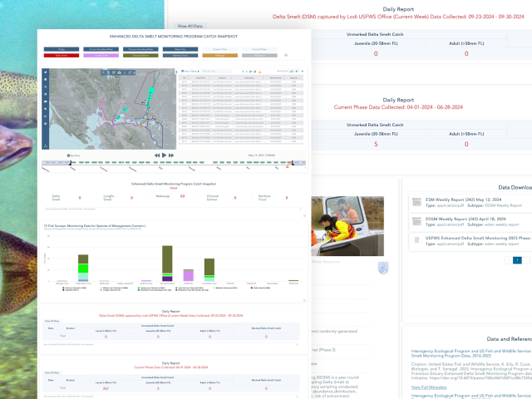Select the Rainbow Trout species filter
Screen dimensions: 532x399
pos(180,56)
